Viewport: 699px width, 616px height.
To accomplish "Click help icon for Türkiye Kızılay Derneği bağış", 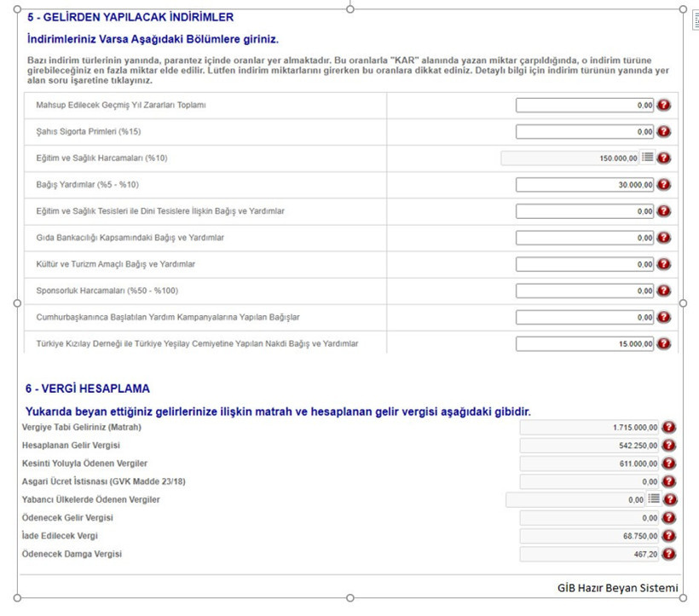I will (664, 343).
